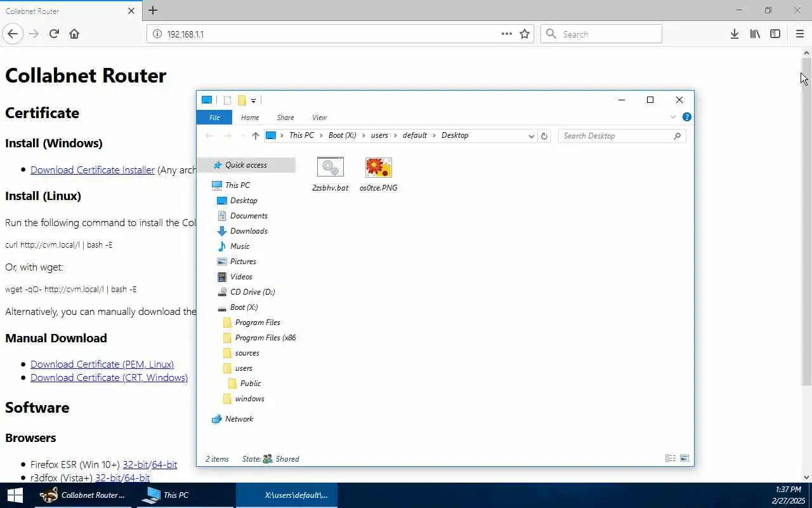Switch Explorer to details view
This screenshot has width=812, height=508.
[x=671, y=458]
